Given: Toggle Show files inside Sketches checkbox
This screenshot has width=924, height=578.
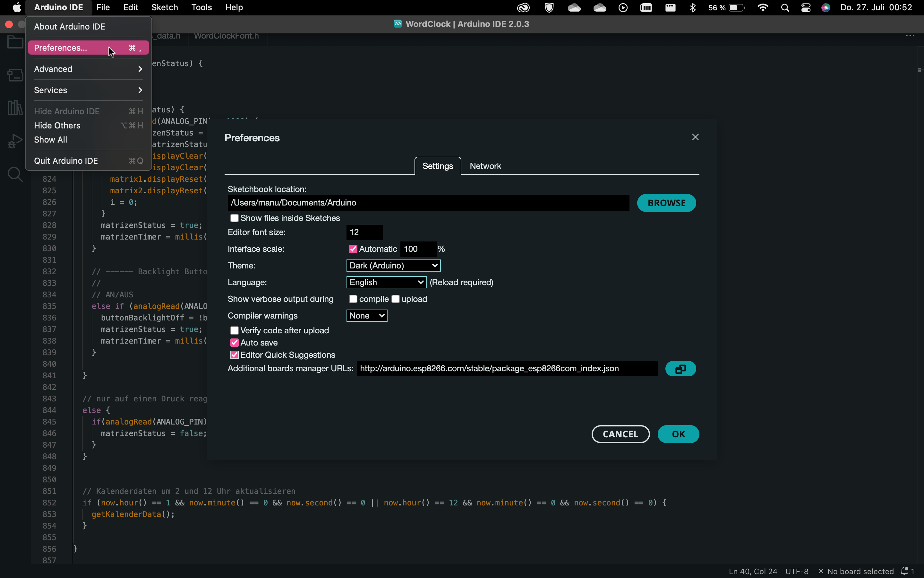Looking at the screenshot, I should point(235,218).
